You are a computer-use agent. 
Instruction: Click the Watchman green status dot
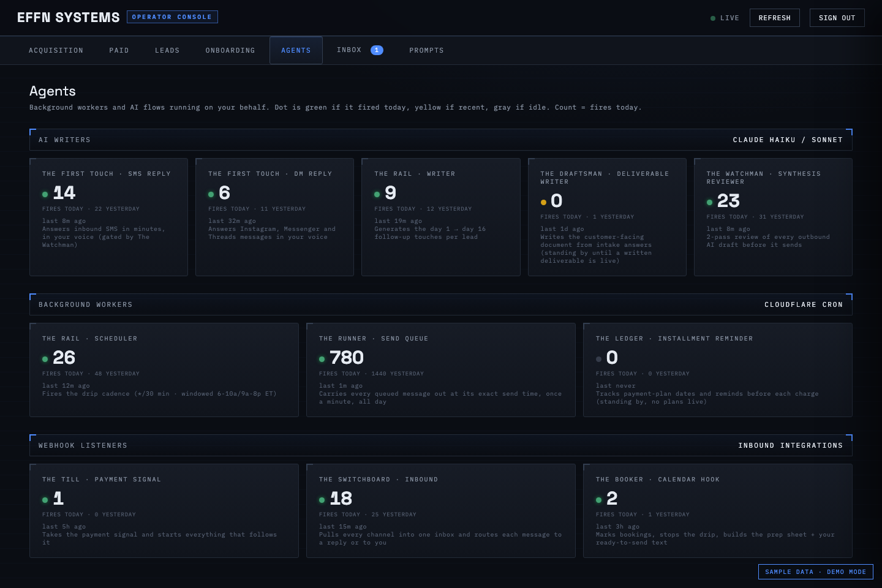pyautogui.click(x=709, y=202)
